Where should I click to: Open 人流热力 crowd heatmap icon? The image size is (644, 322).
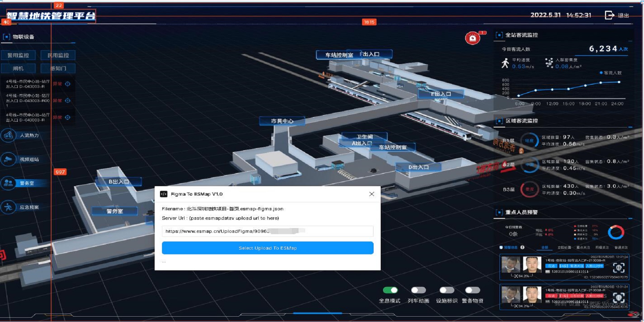(x=8, y=136)
